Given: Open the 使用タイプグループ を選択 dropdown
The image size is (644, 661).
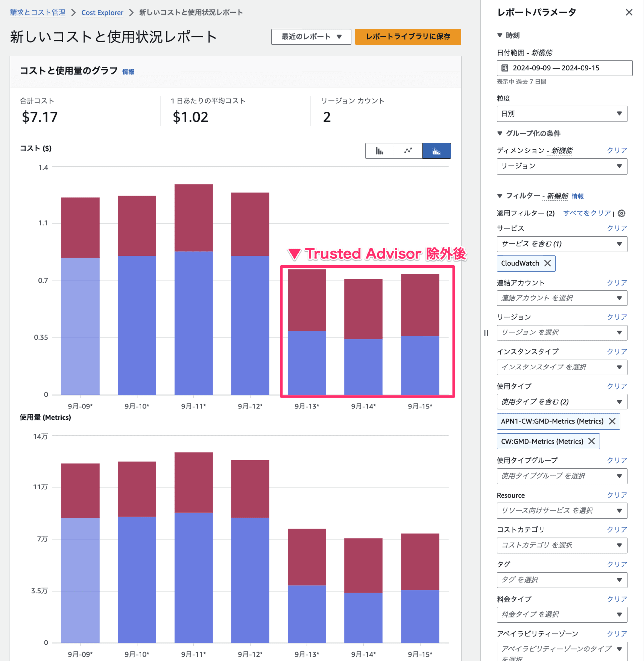Looking at the screenshot, I should coord(562,476).
